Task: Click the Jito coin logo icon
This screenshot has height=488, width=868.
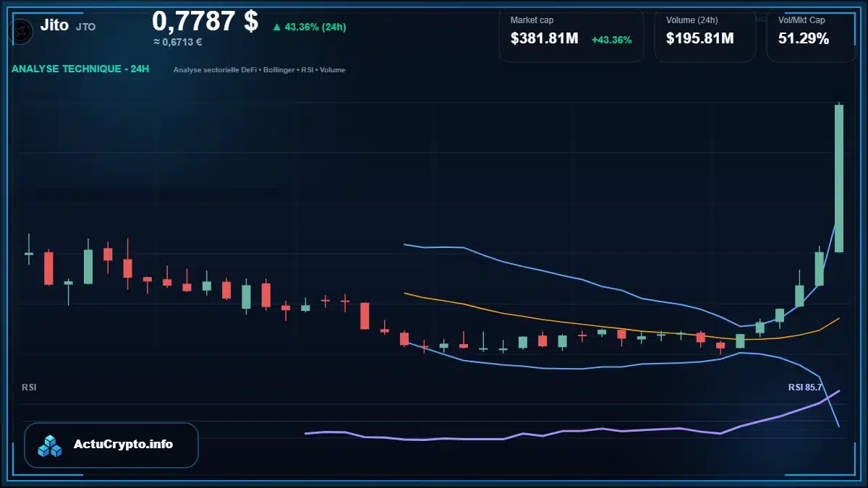Action: 20,30
